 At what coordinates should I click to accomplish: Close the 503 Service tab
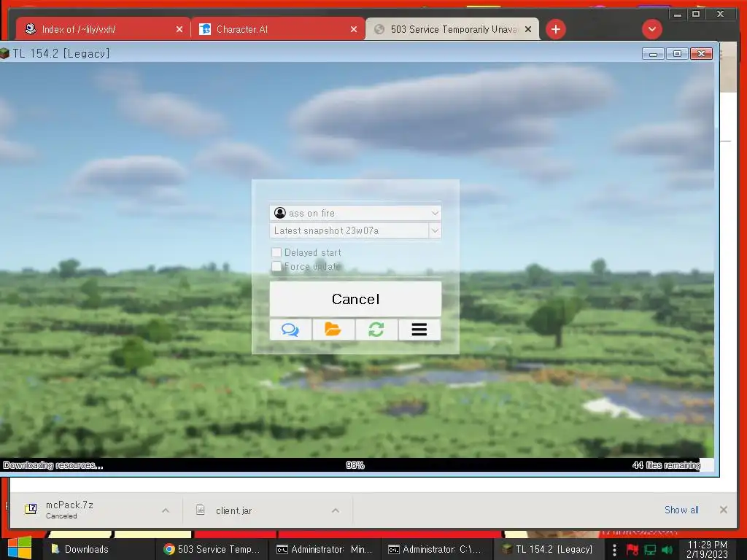[x=528, y=29]
